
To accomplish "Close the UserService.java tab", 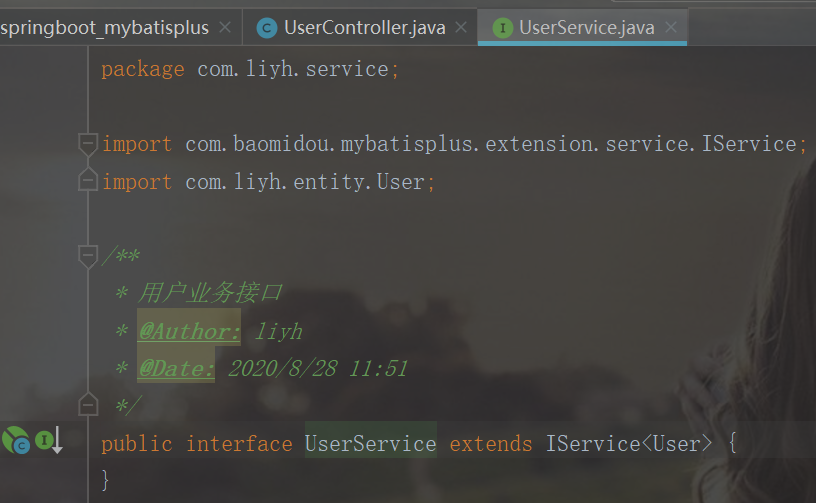I will point(671,27).
